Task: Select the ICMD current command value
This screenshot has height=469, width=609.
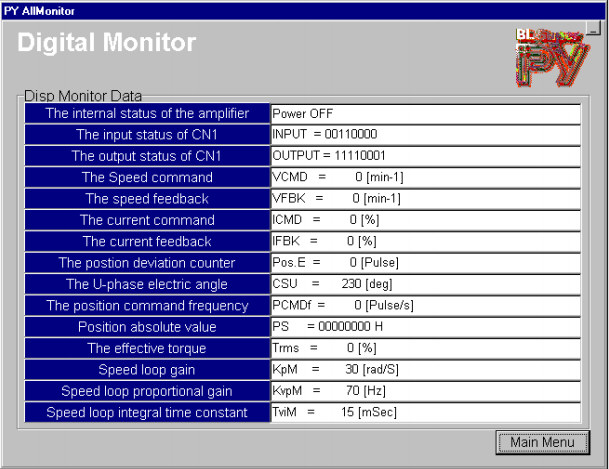Action: click(x=425, y=220)
